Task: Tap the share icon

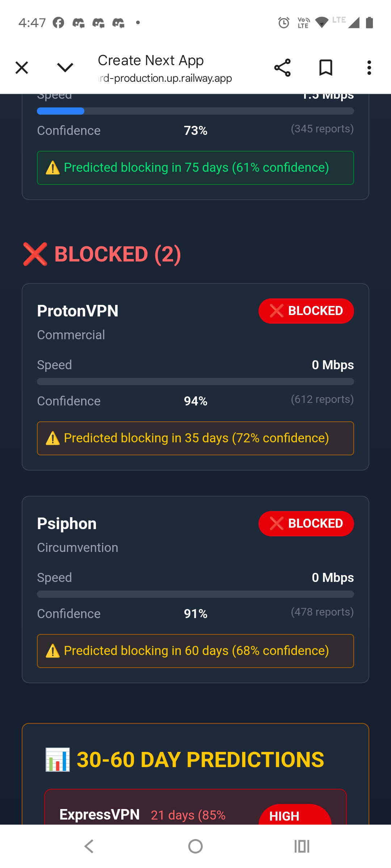Action: 282,68
